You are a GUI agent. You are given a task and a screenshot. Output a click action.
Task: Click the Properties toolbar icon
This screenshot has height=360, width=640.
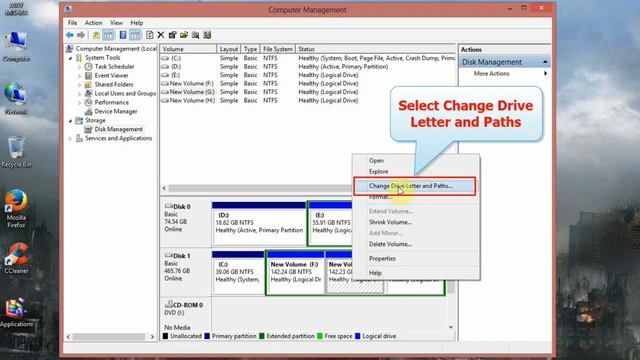click(x=172, y=35)
